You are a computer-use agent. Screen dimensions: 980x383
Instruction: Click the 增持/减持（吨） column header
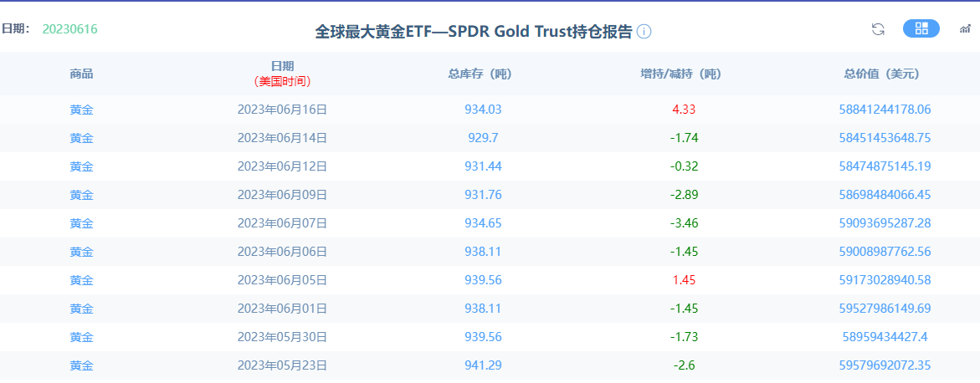pyautogui.click(x=684, y=74)
